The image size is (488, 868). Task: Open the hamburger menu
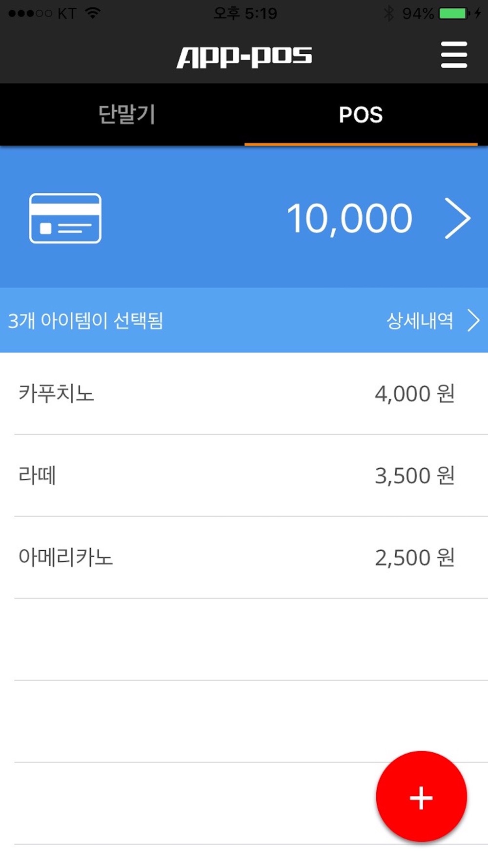coord(454,55)
